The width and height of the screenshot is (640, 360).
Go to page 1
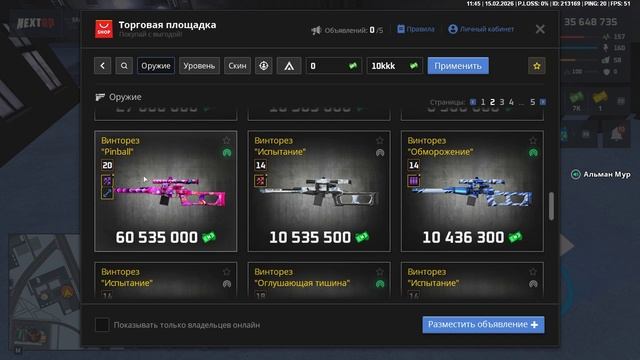tap(483, 102)
